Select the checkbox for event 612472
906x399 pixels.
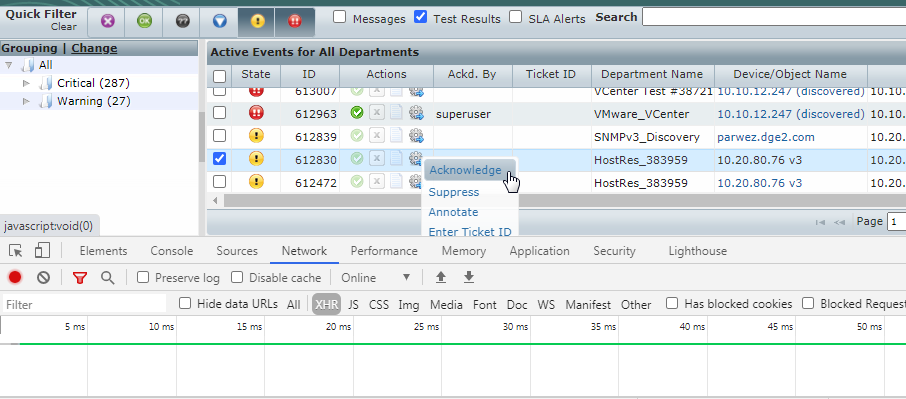click(x=220, y=182)
